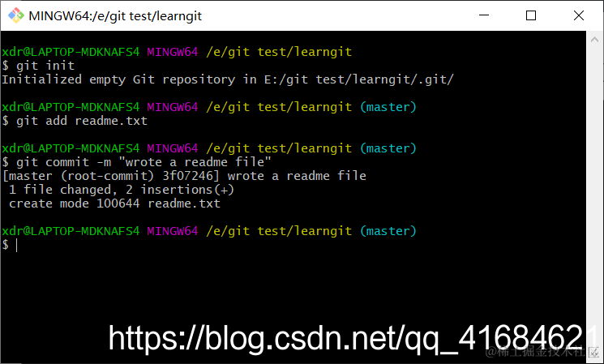Click the 'Initialized empty Git repository' output line
Viewport: 604px width, 364px height.
[228, 79]
